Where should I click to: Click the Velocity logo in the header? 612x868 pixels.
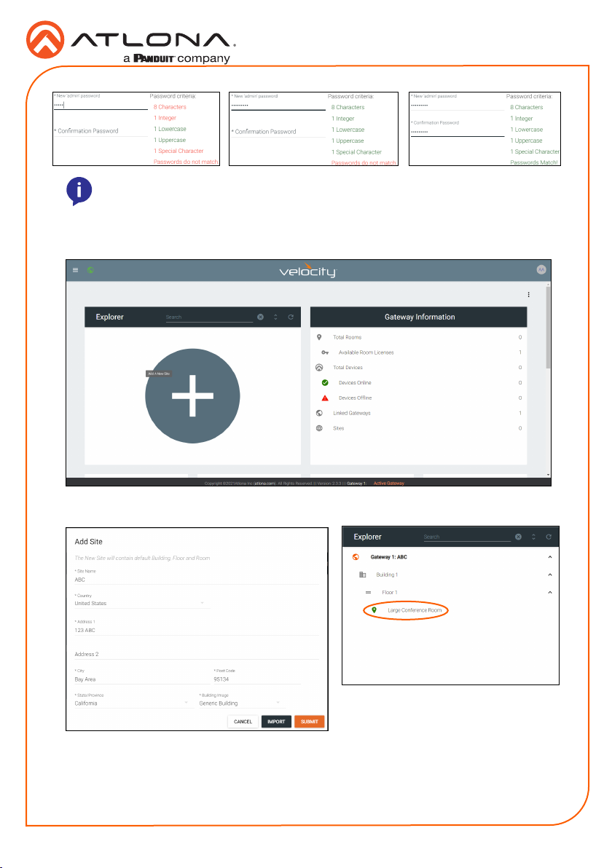[307, 270]
